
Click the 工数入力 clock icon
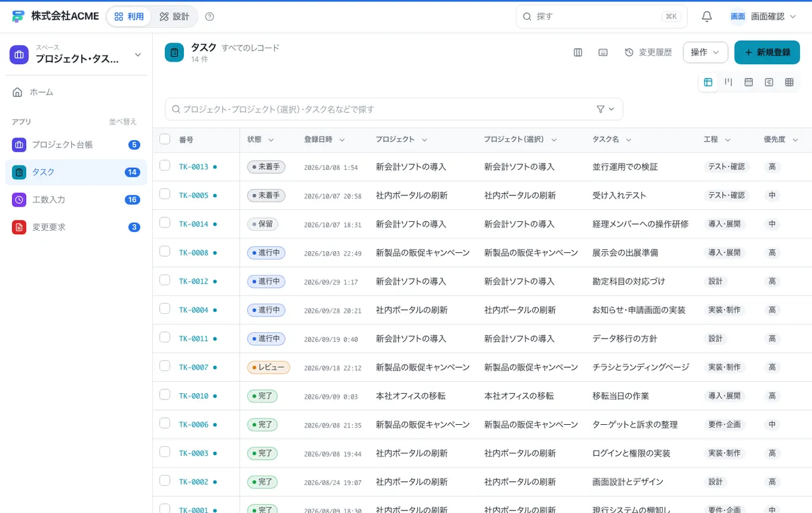coord(19,199)
